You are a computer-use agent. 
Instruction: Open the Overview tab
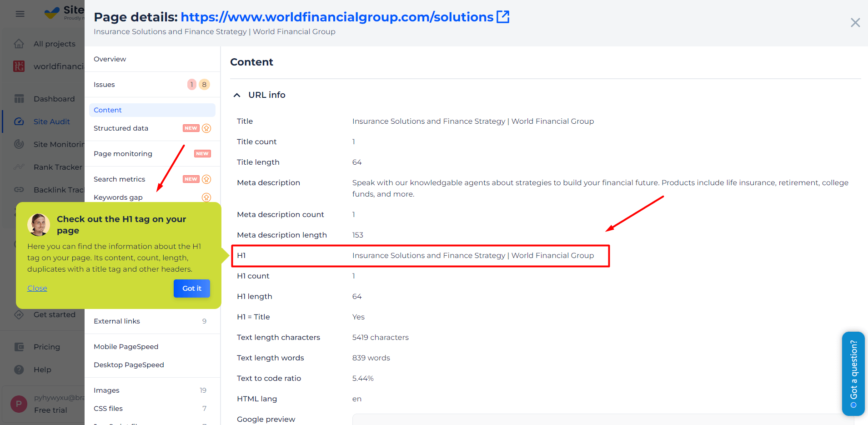tap(110, 59)
